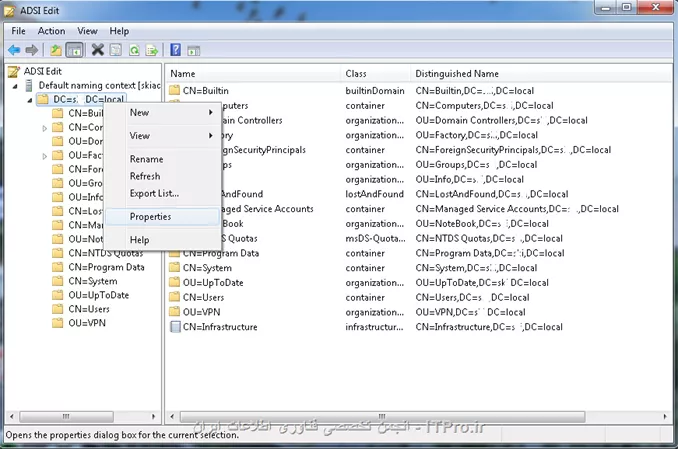Click the folder icon of OU=VPN in list

point(174,312)
